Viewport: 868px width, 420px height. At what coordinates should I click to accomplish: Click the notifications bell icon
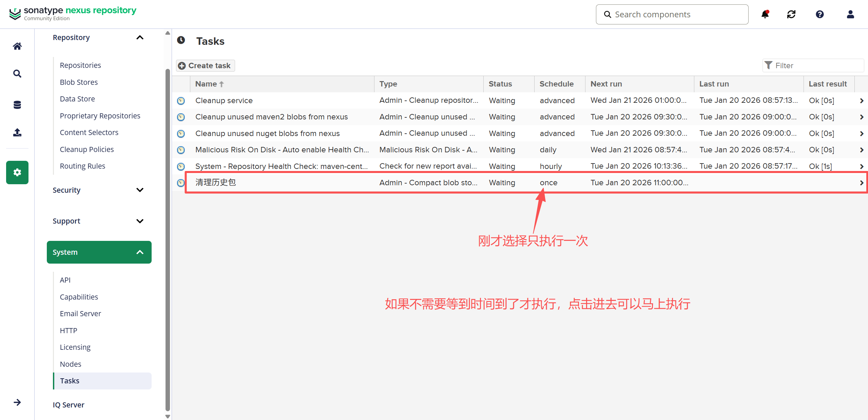[765, 14]
